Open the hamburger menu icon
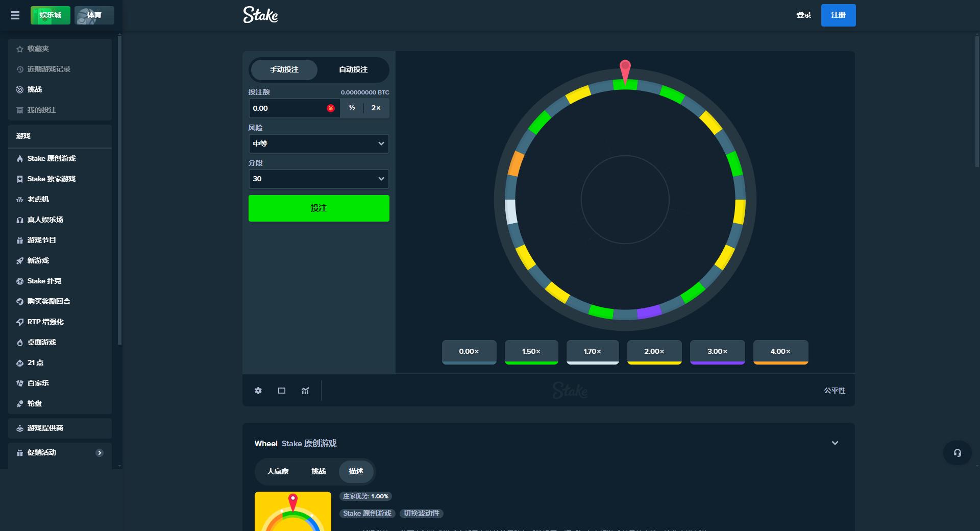Image resolution: width=980 pixels, height=531 pixels. 15,15
